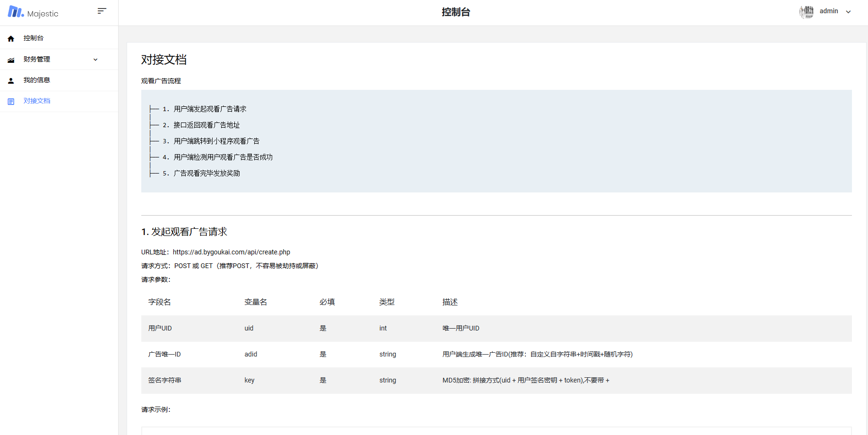Collapse sidebar with the hamburger menu icon
868x435 pixels.
[102, 11]
